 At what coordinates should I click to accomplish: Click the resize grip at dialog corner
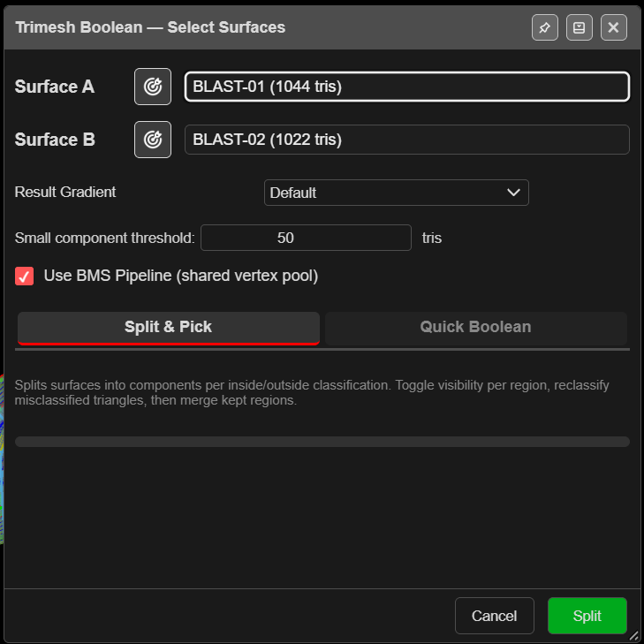point(634,636)
